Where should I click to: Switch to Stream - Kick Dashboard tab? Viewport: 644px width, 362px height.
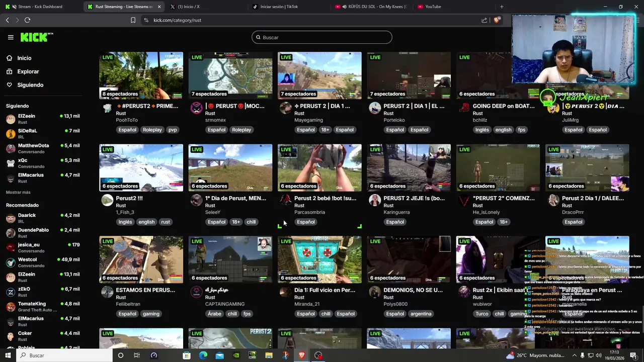tap(40, 7)
